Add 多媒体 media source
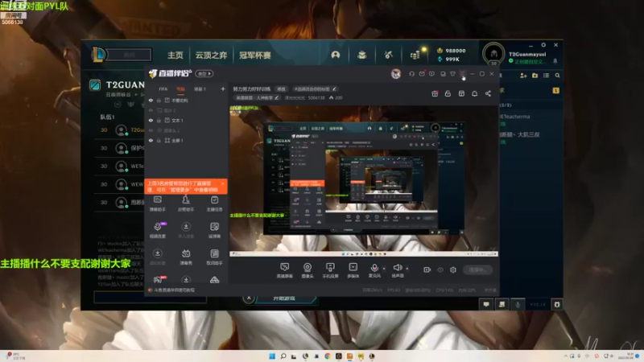 click(x=353, y=270)
